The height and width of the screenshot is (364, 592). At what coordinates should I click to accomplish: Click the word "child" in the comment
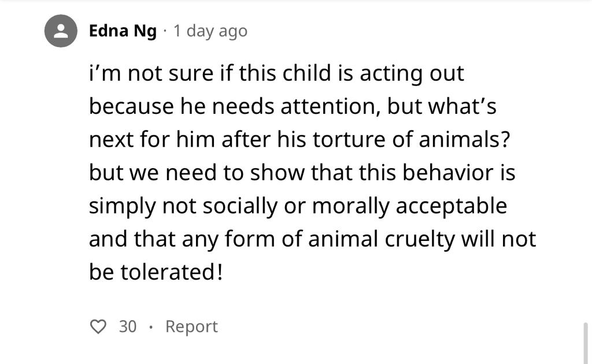(x=306, y=73)
